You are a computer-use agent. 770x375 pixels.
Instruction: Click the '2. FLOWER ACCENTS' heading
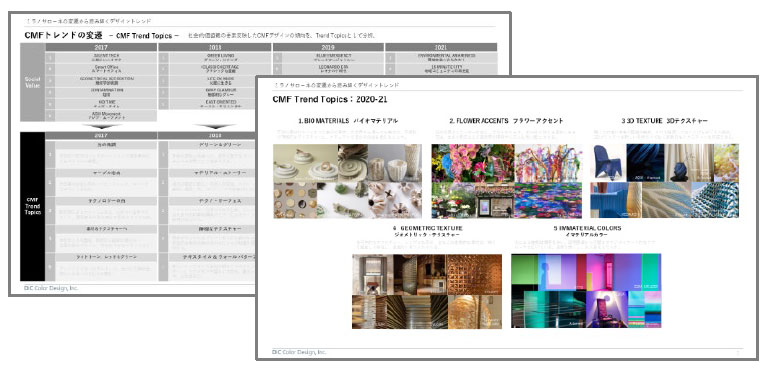pyautogui.click(x=479, y=121)
